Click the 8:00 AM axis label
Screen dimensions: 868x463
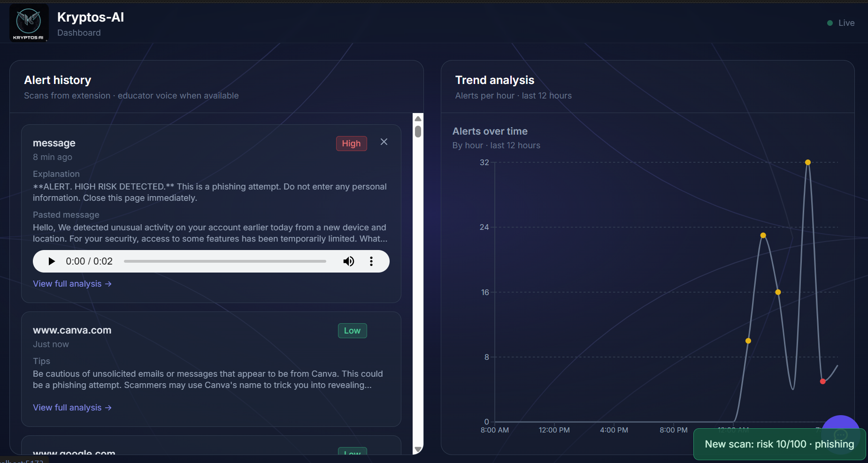pyautogui.click(x=495, y=430)
